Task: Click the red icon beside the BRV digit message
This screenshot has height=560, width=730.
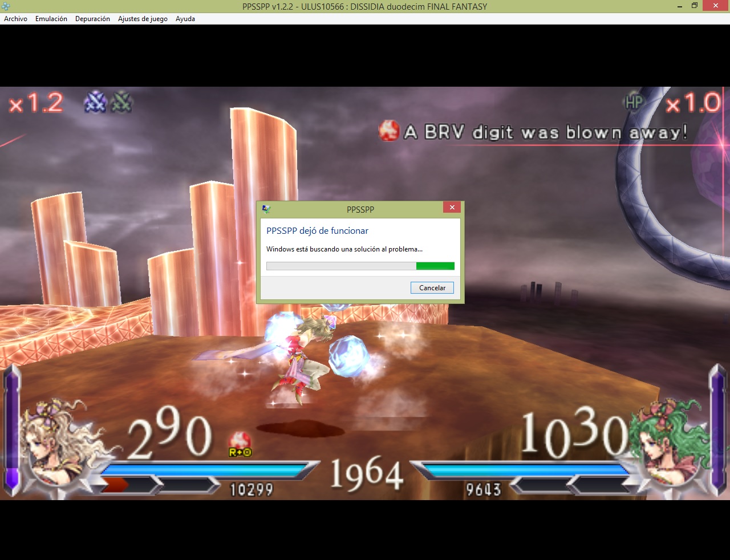Action: click(x=389, y=131)
